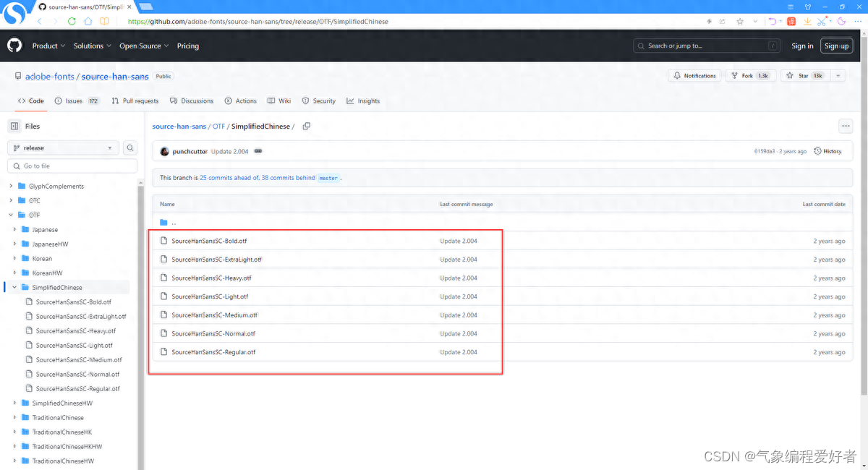Image resolution: width=868 pixels, height=470 pixels.
Task: Click the scissors screenshot tool icon
Action: [822, 22]
